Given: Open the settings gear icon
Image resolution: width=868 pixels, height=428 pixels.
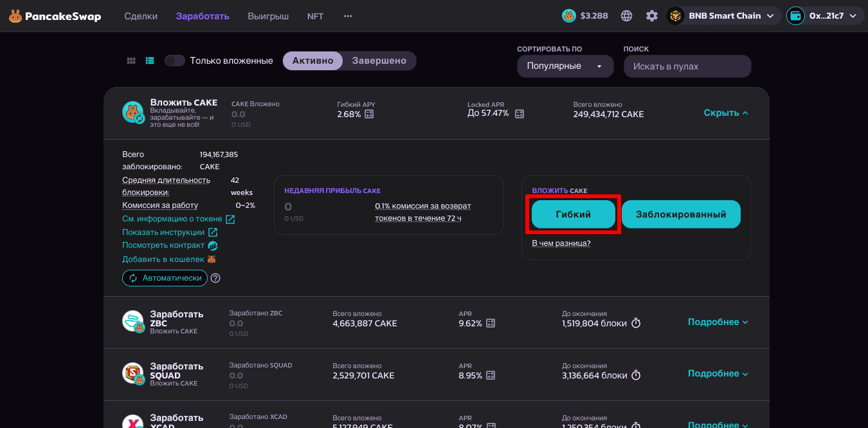Looking at the screenshot, I should tap(652, 16).
